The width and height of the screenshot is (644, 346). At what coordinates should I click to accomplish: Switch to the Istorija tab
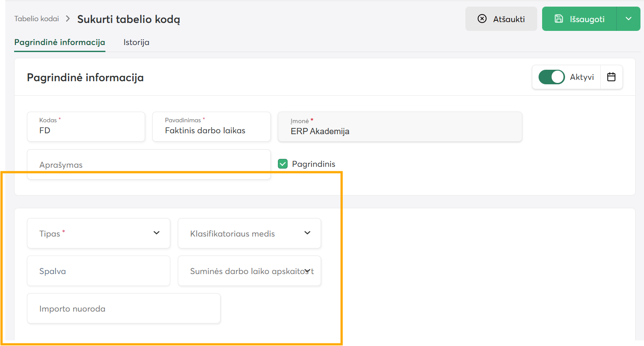(136, 42)
